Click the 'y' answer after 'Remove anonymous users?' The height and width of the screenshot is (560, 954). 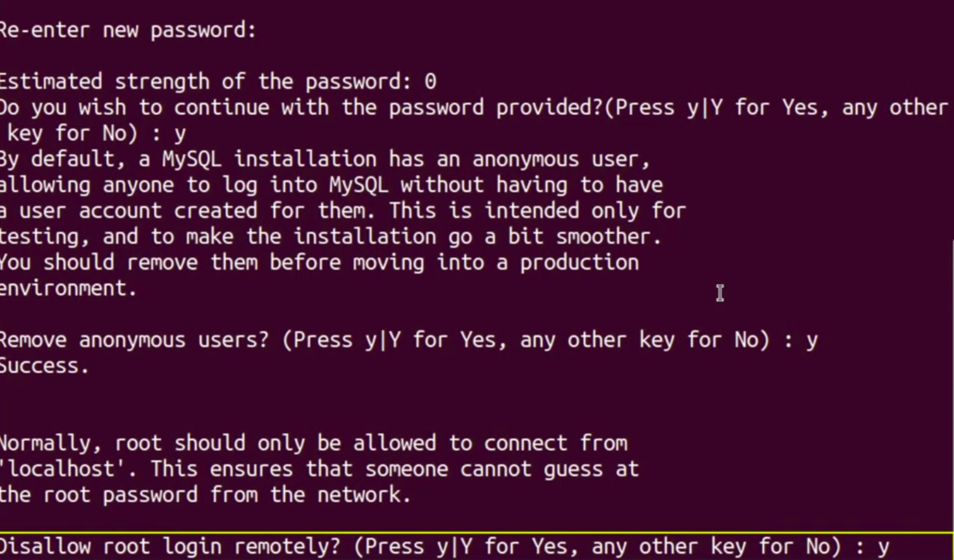pos(812,340)
